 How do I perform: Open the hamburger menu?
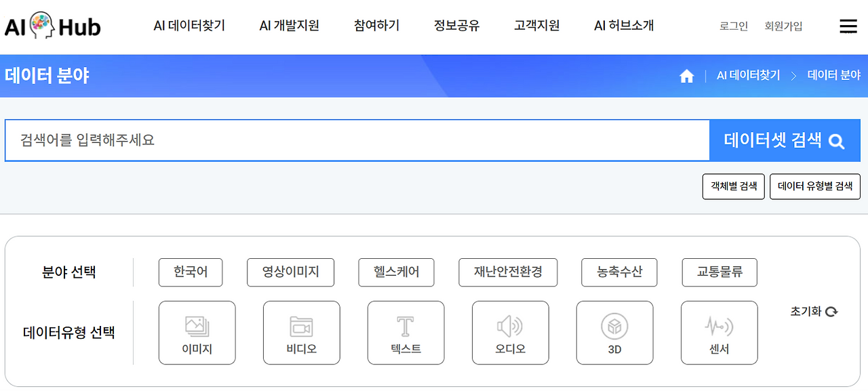848,25
